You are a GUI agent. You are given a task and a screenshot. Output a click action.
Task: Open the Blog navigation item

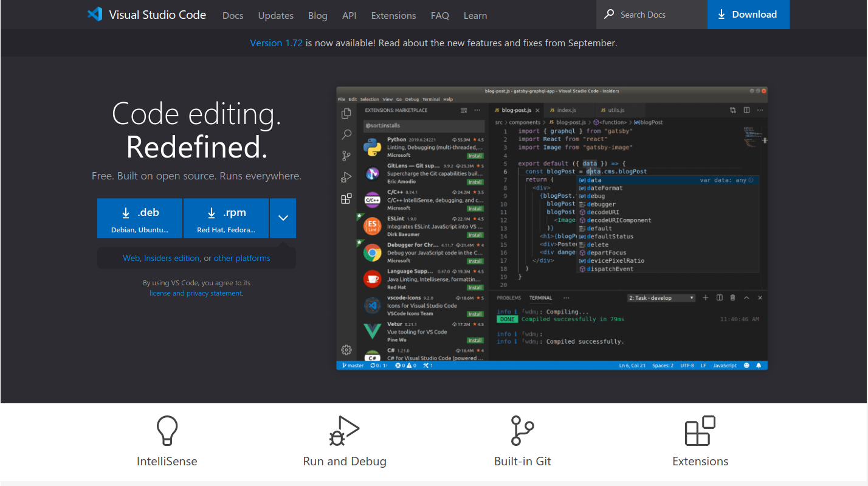point(317,15)
